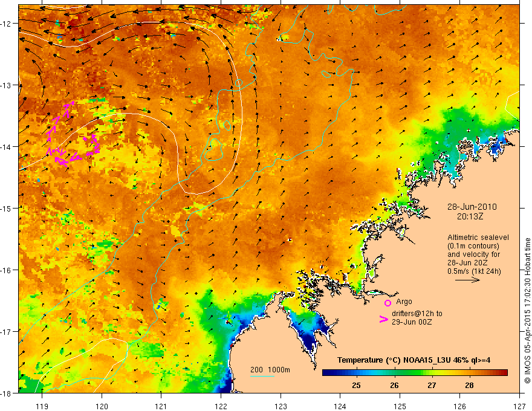Click the '29-Jun 00Z' legend text
The width and height of the screenshot is (532, 411).
[412, 322]
